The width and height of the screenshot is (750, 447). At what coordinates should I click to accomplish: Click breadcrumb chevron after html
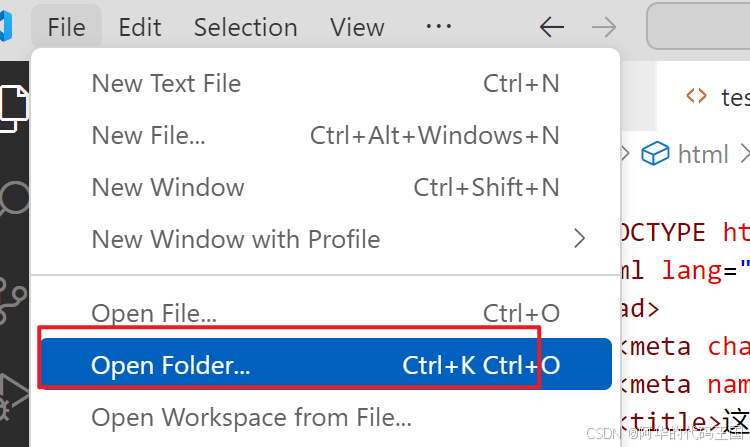[x=743, y=154]
